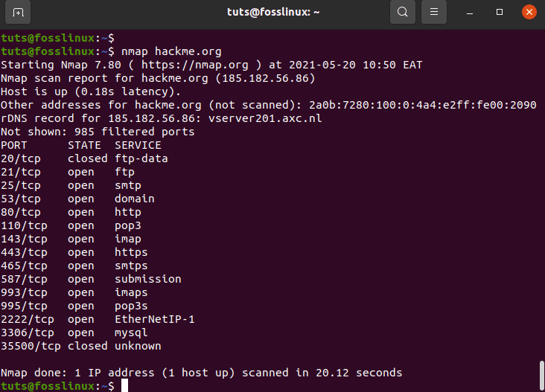545x392 pixels.
Task: Click the 53/tcp port entry
Action: click(21, 199)
